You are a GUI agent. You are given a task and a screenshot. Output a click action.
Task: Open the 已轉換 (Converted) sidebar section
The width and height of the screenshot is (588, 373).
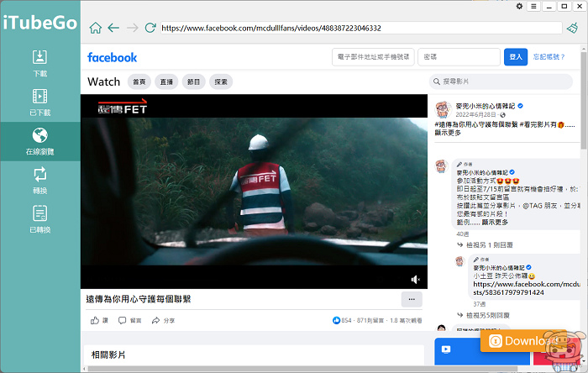coord(39,218)
